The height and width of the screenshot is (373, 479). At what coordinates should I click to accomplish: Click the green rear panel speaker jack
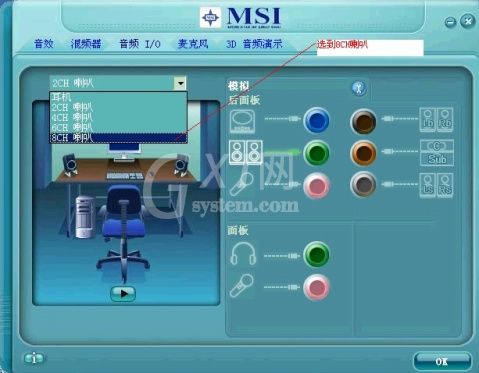point(316,153)
